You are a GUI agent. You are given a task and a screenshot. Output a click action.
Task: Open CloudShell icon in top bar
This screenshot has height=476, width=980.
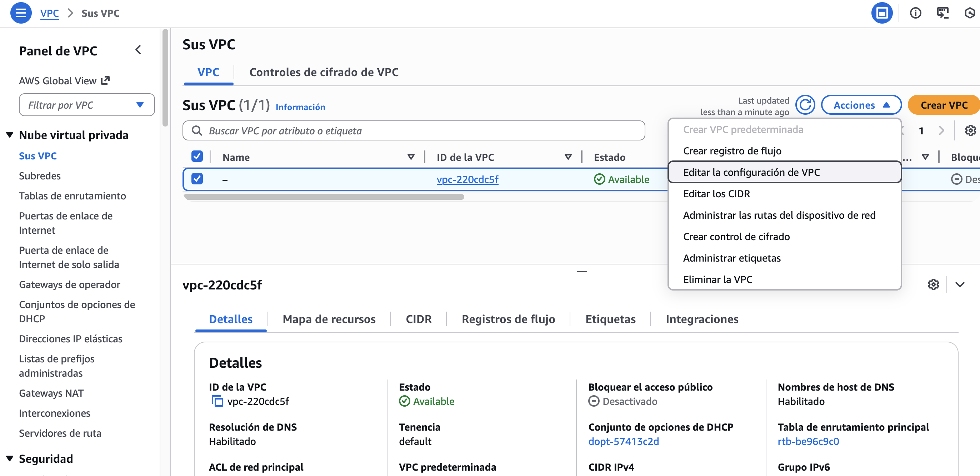tap(942, 13)
